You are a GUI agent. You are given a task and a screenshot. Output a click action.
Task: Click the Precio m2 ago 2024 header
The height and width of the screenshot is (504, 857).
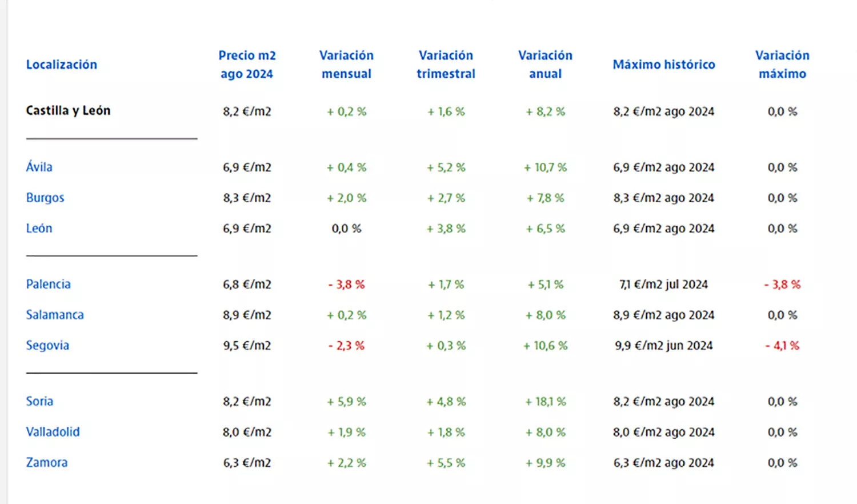point(247,65)
